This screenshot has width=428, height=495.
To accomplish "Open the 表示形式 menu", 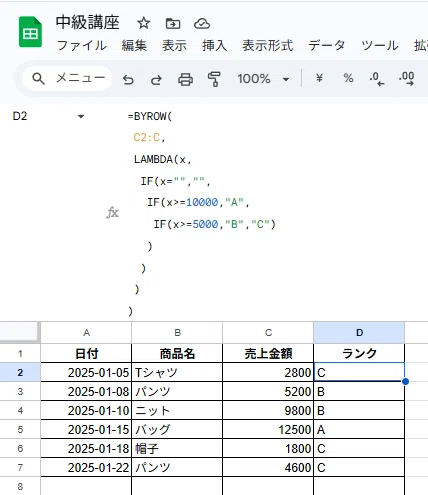I will coord(268,45).
